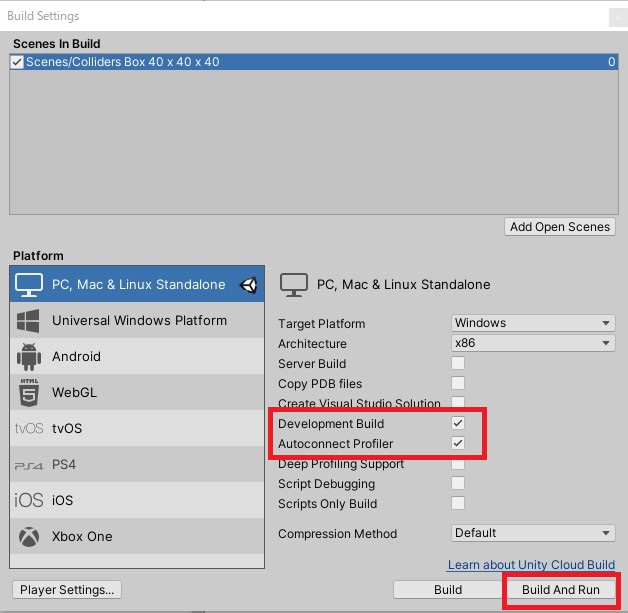Toggle the Development Build checkbox
The width and height of the screenshot is (628, 613).
pyautogui.click(x=458, y=423)
